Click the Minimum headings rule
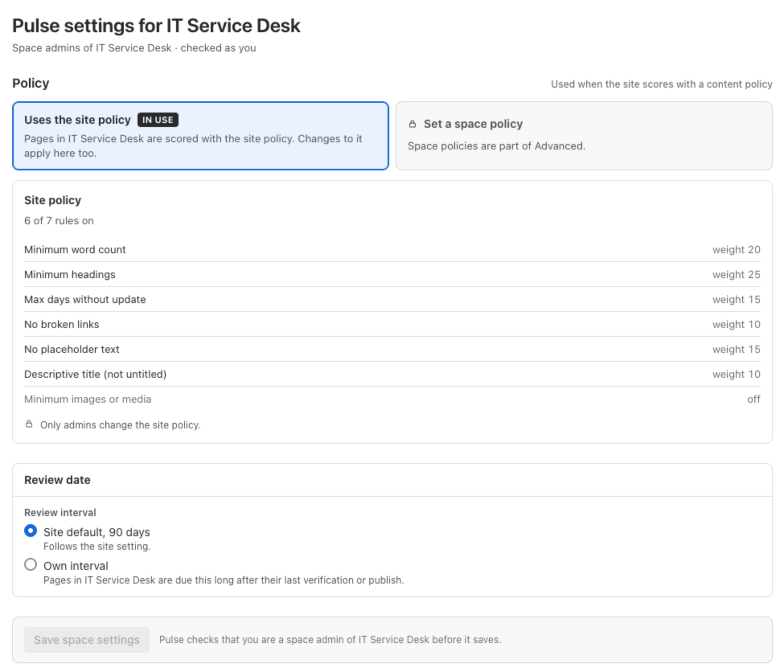 point(392,275)
